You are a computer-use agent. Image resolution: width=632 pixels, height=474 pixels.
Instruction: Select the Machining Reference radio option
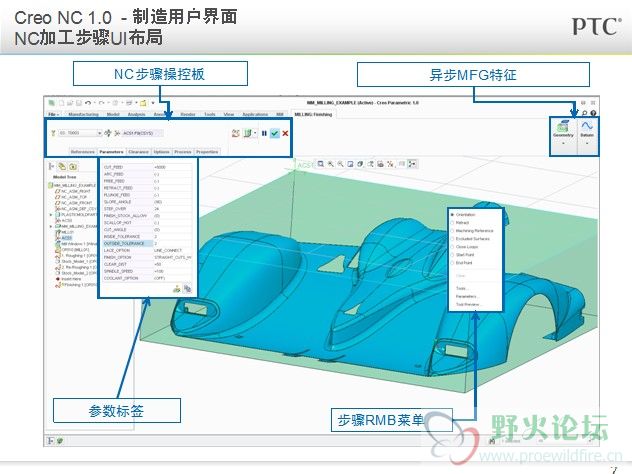coord(472,231)
